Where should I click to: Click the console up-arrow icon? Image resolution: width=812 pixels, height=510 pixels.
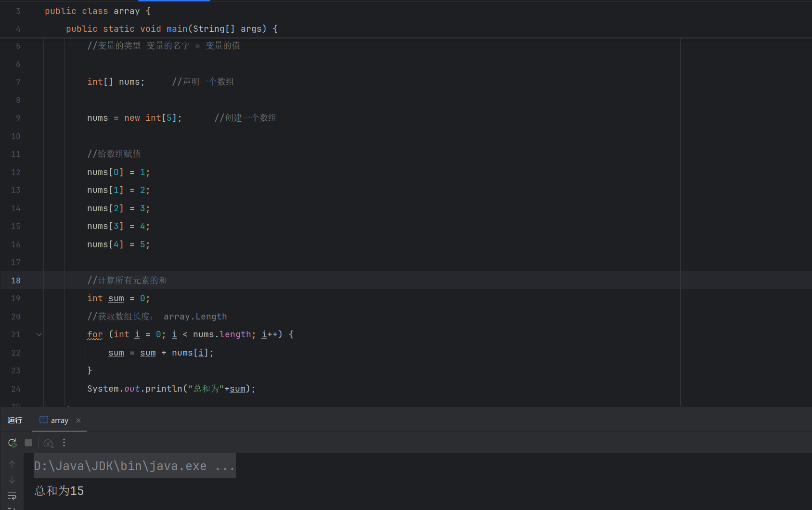pyautogui.click(x=12, y=464)
